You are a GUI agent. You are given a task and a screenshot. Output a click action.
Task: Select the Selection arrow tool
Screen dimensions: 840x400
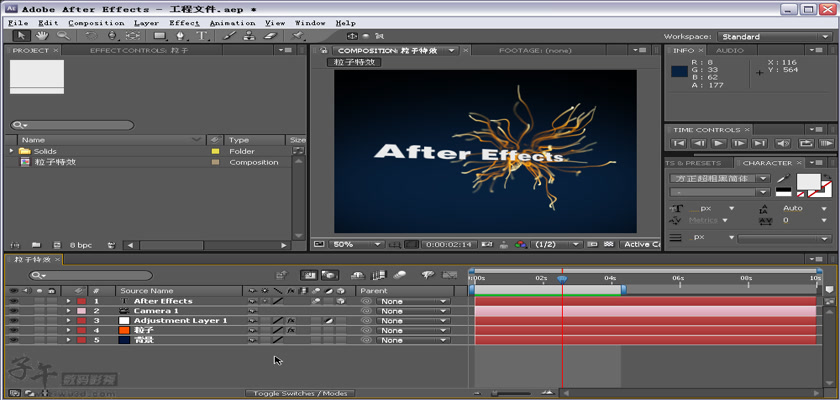click(22, 36)
